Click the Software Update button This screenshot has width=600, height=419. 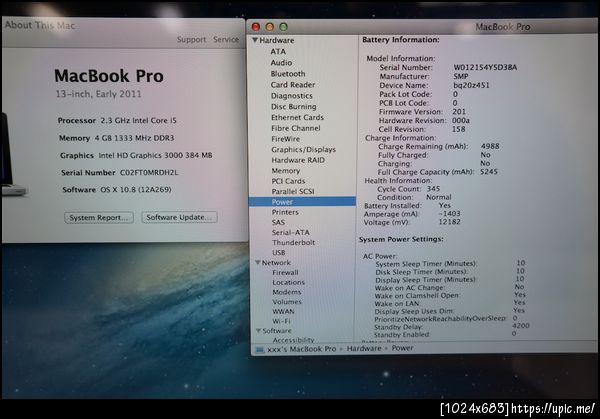(179, 217)
